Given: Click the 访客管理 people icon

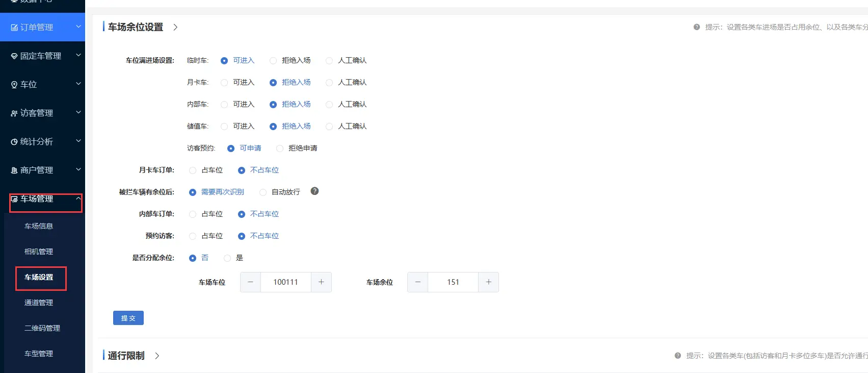Looking at the screenshot, I should [14, 113].
